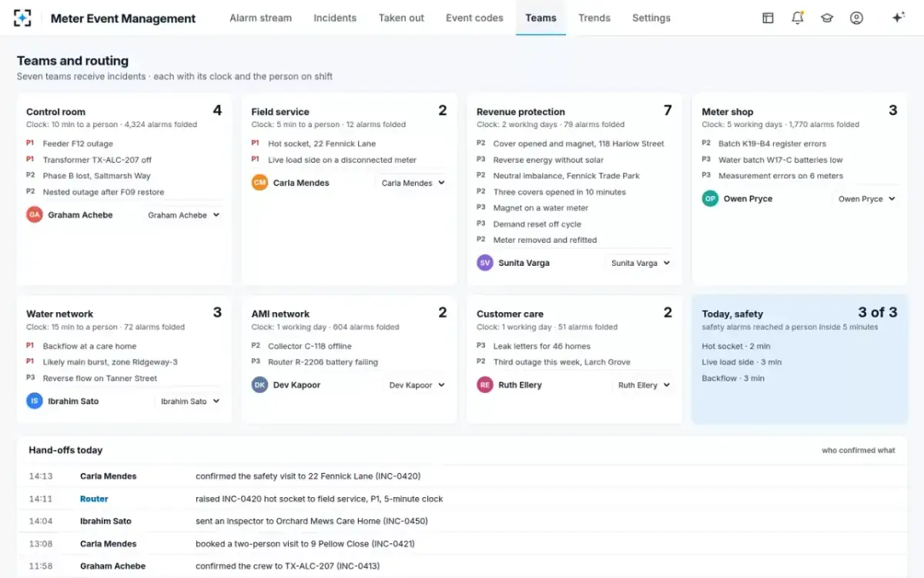Click the CM avatar in Field service

(259, 183)
